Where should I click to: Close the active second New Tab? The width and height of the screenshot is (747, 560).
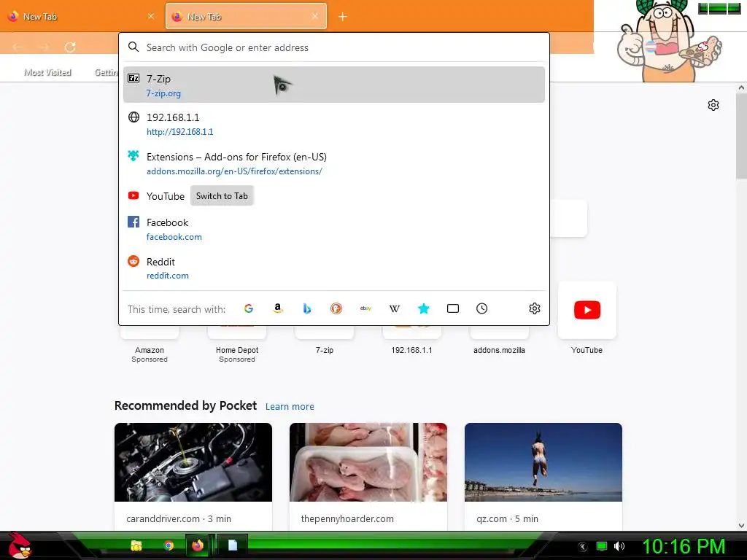(315, 16)
